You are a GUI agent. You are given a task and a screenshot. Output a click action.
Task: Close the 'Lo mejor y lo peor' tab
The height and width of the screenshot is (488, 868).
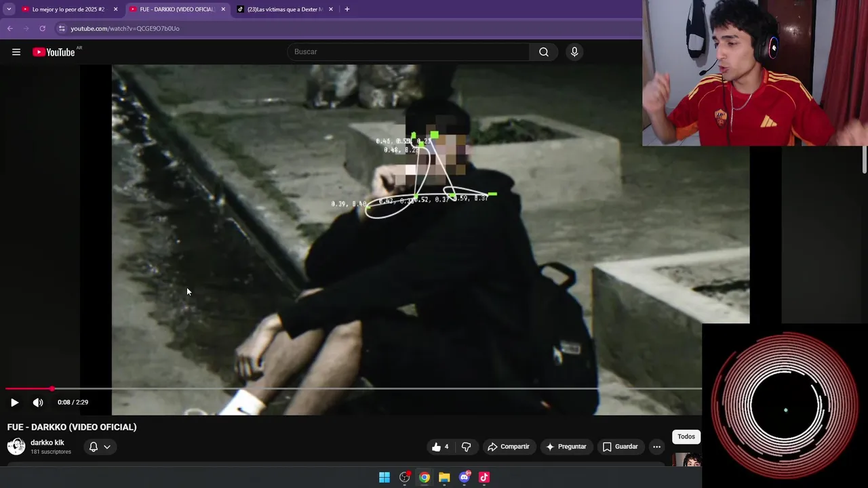115,9
